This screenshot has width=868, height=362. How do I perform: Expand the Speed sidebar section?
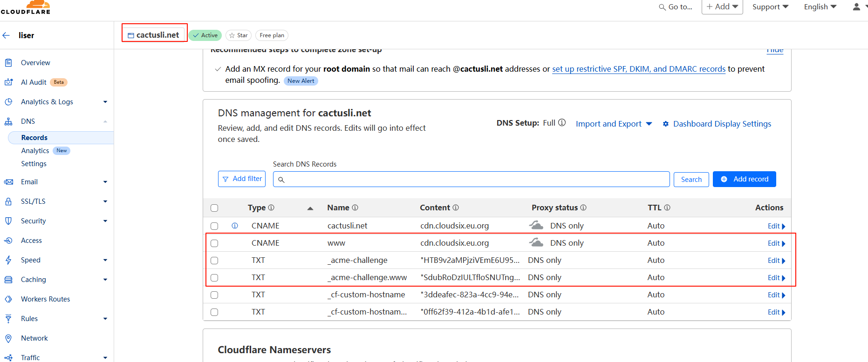tap(105, 260)
